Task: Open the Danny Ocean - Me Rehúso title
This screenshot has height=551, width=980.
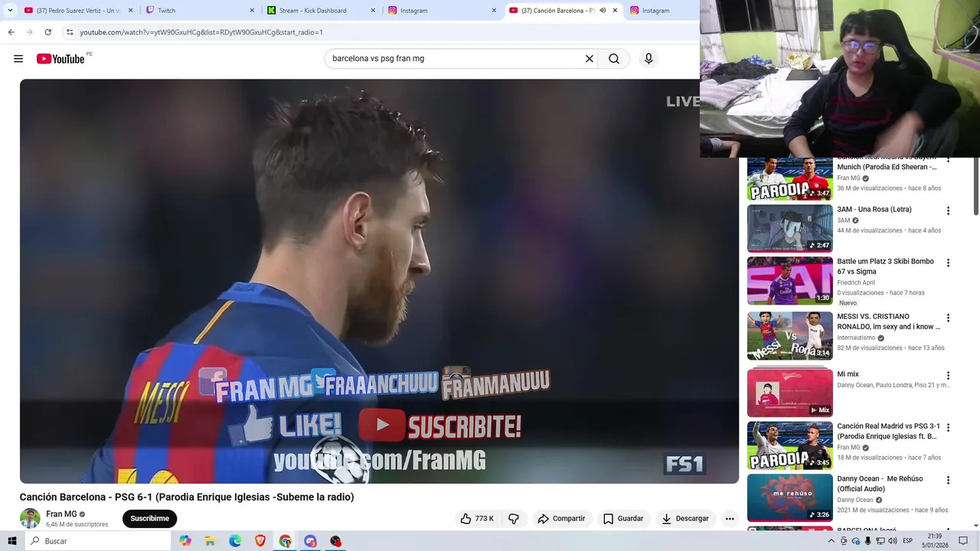Action: 880,484
